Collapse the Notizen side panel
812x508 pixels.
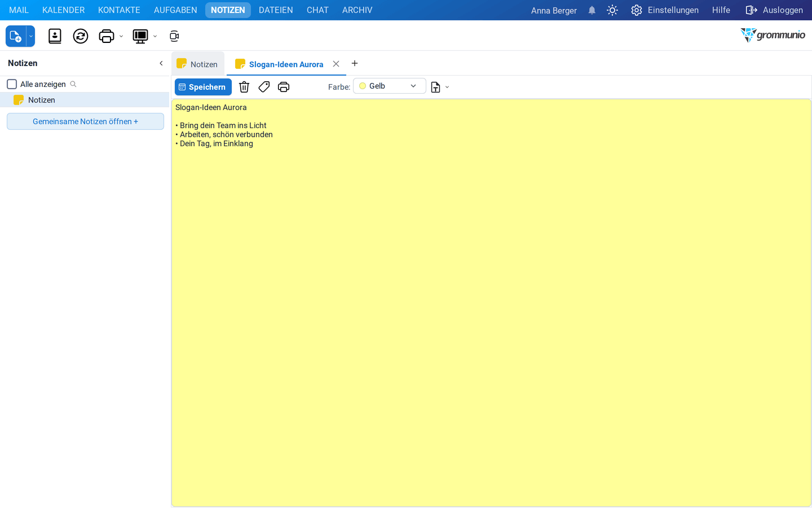click(161, 63)
